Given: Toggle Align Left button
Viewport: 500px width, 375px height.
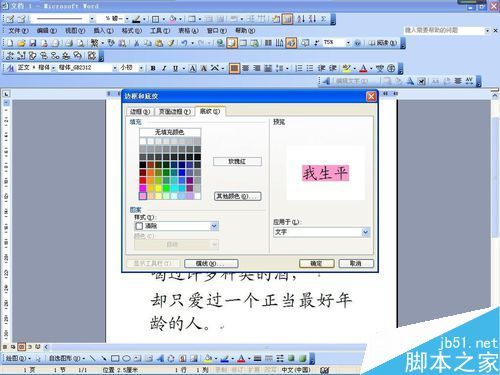Looking at the screenshot, I should coord(234,68).
